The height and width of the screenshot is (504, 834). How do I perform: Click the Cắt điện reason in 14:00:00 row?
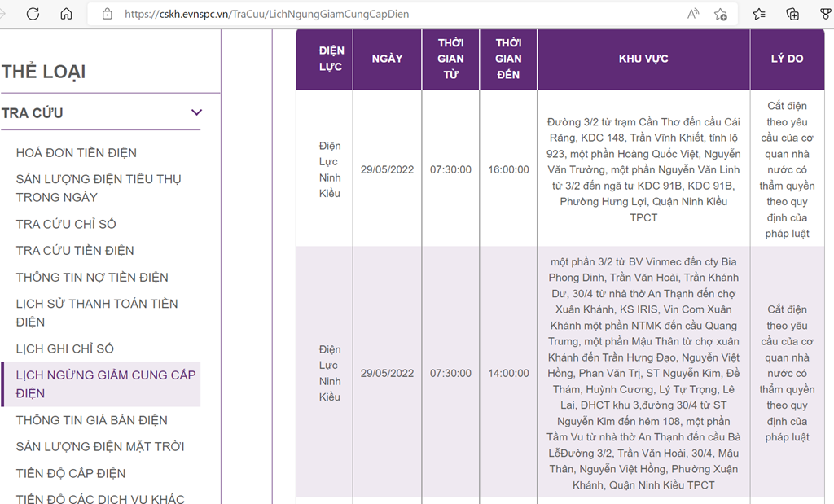(788, 373)
